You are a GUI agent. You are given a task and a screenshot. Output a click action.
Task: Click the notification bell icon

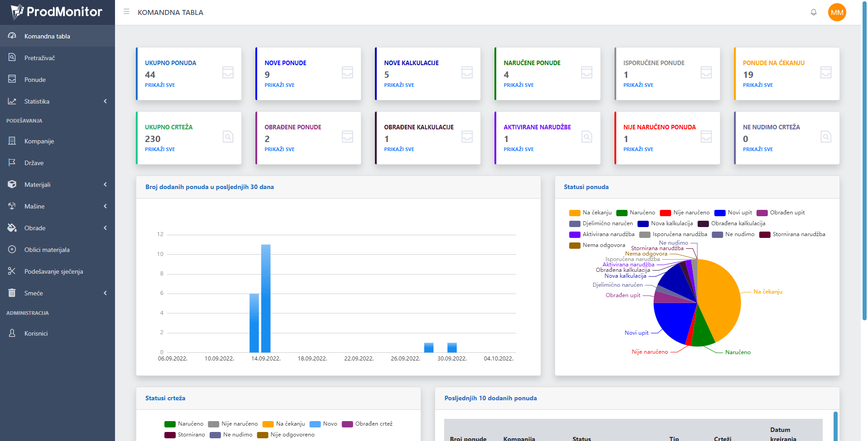(813, 12)
